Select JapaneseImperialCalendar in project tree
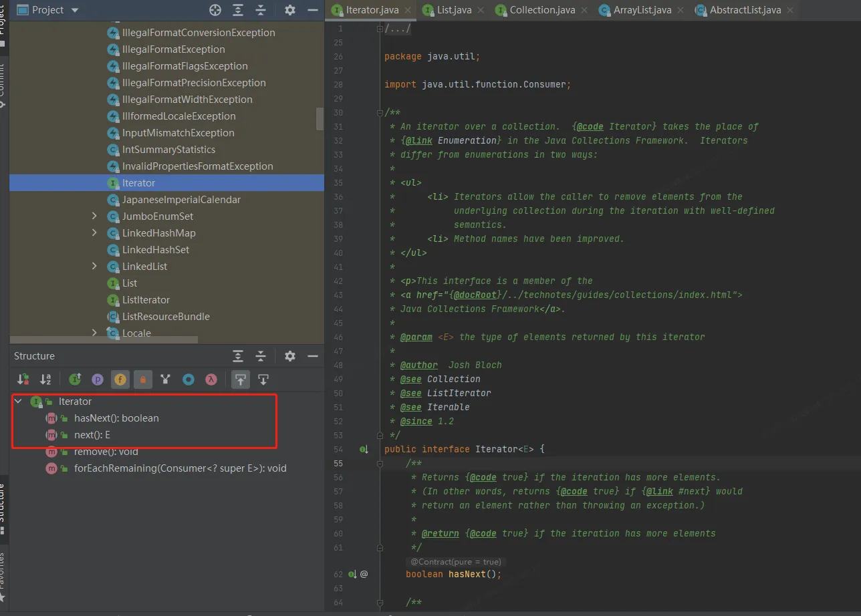The height and width of the screenshot is (616, 861). (181, 200)
